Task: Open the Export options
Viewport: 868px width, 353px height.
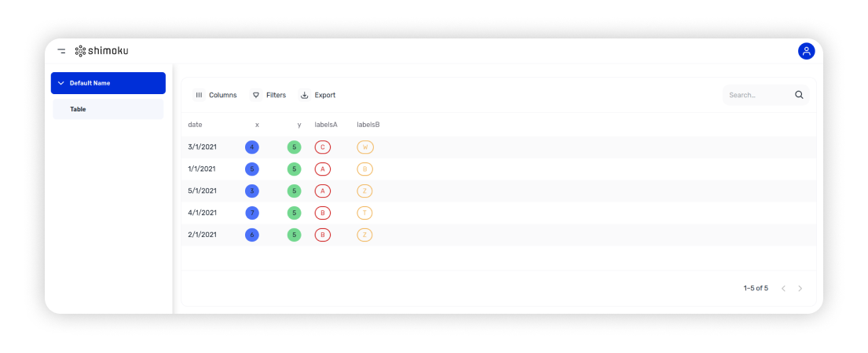Action: [318, 95]
